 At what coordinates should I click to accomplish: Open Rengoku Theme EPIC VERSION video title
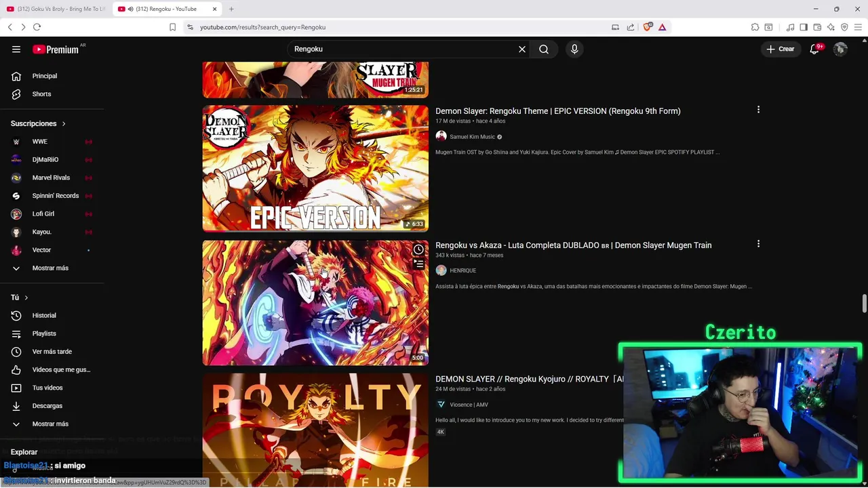[x=558, y=111]
